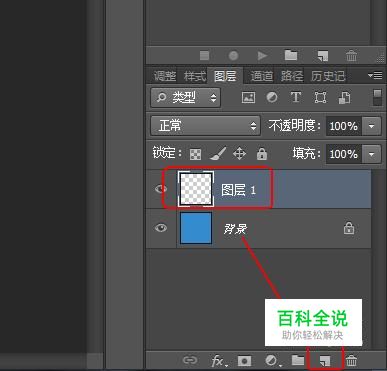This screenshot has height=371, width=387.
Task: Filter for pixel layers
Action: coord(248,98)
